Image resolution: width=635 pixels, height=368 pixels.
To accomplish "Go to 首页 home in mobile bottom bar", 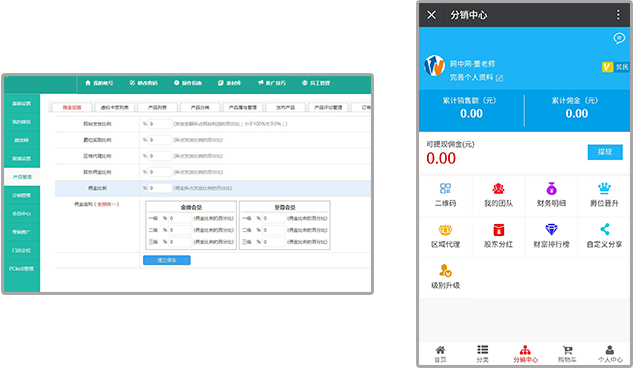I will (440, 354).
